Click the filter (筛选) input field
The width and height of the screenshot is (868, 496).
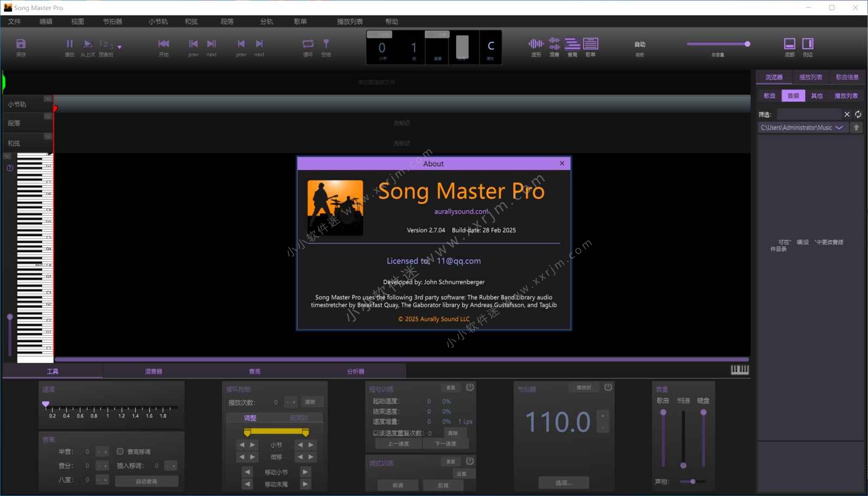[809, 114]
